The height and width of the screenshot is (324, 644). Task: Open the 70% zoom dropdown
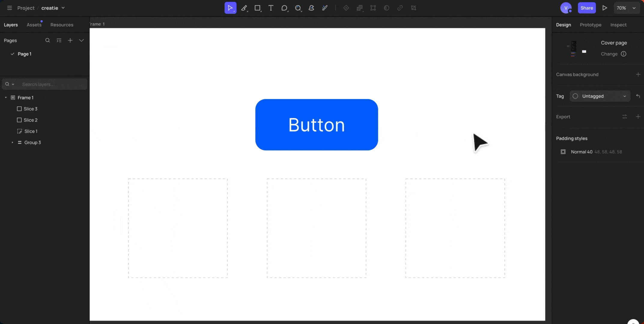coord(626,8)
